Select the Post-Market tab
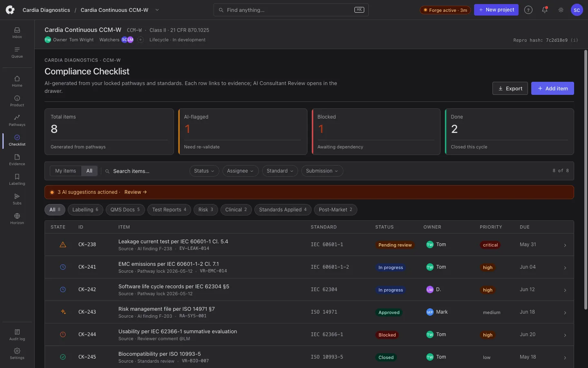 pyautogui.click(x=336, y=210)
